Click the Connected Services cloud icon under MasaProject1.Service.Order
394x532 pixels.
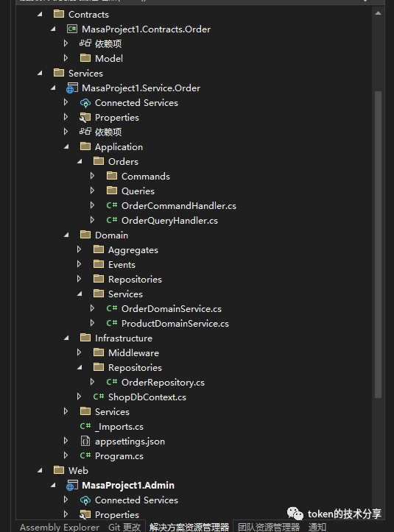(x=85, y=103)
